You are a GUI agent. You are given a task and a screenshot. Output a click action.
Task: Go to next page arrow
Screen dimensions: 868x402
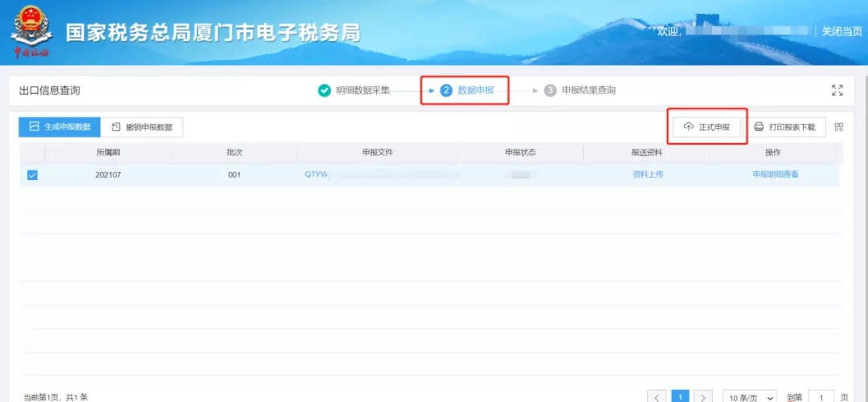(x=702, y=397)
